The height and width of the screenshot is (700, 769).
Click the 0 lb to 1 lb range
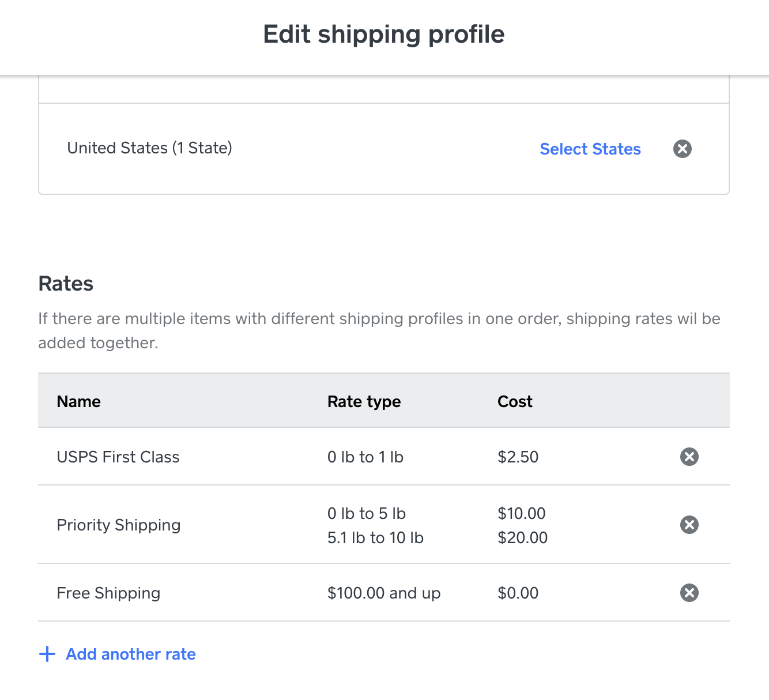coord(365,457)
